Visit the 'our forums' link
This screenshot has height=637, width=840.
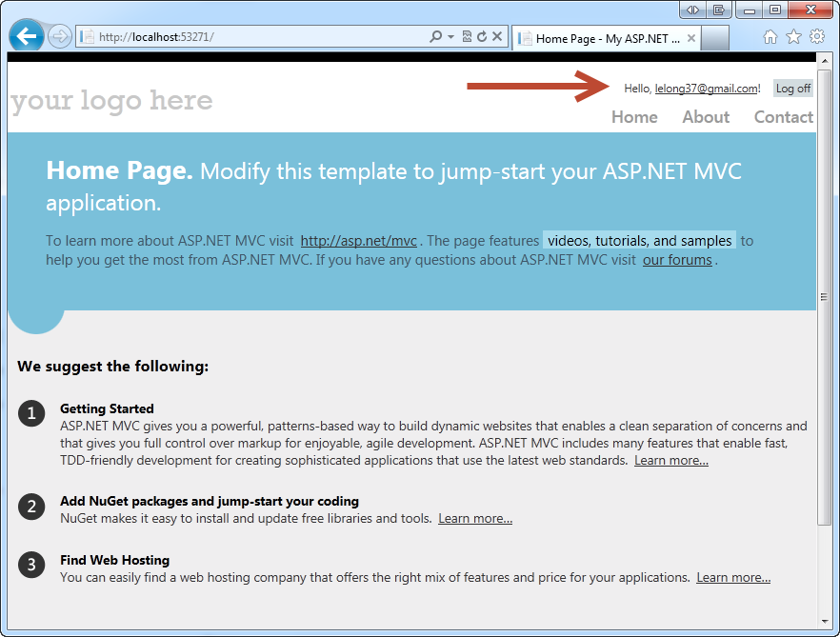coord(677,260)
